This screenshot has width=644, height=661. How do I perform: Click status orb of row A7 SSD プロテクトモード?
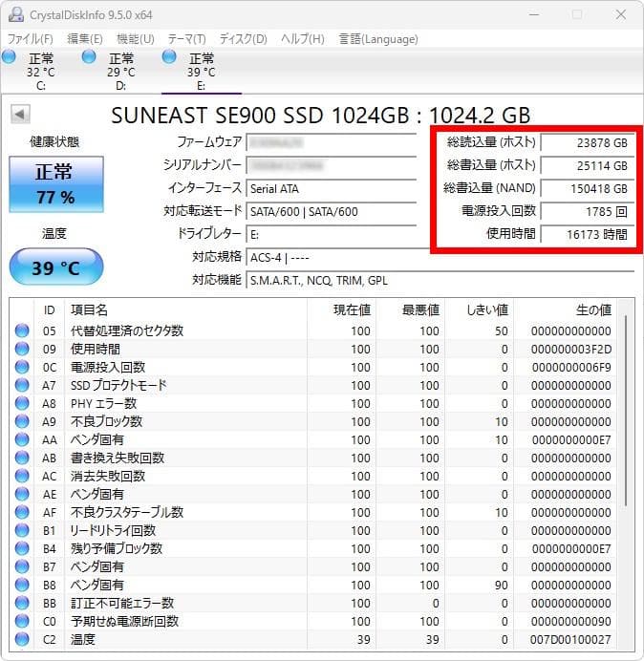coord(22,385)
